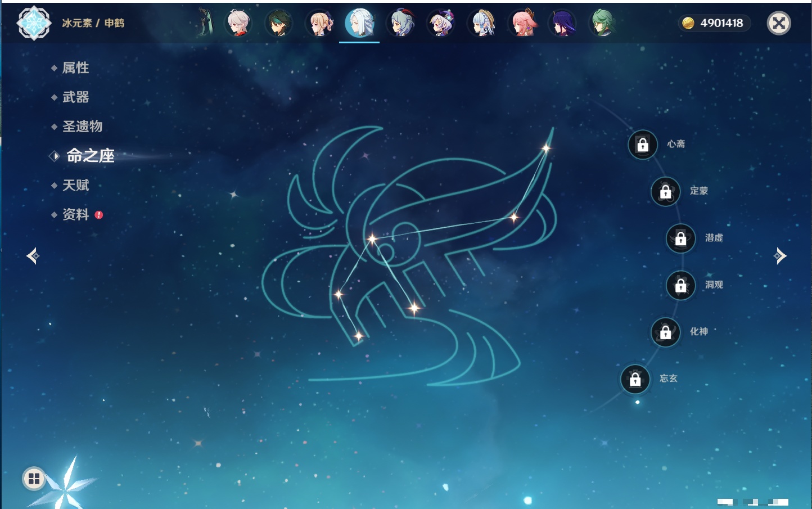Click the 潜虚 constellation label
Viewport: 812px width, 509px height.
pyautogui.click(x=714, y=238)
